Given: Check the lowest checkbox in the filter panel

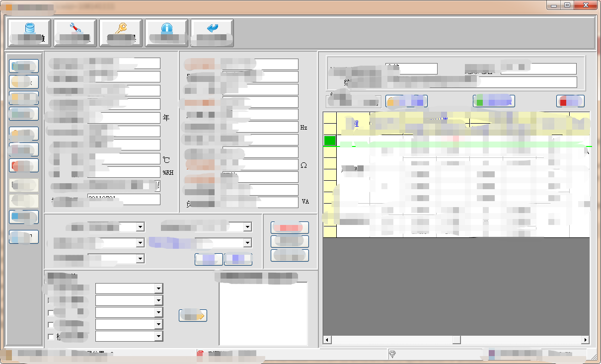Looking at the screenshot, I should click(x=50, y=336).
